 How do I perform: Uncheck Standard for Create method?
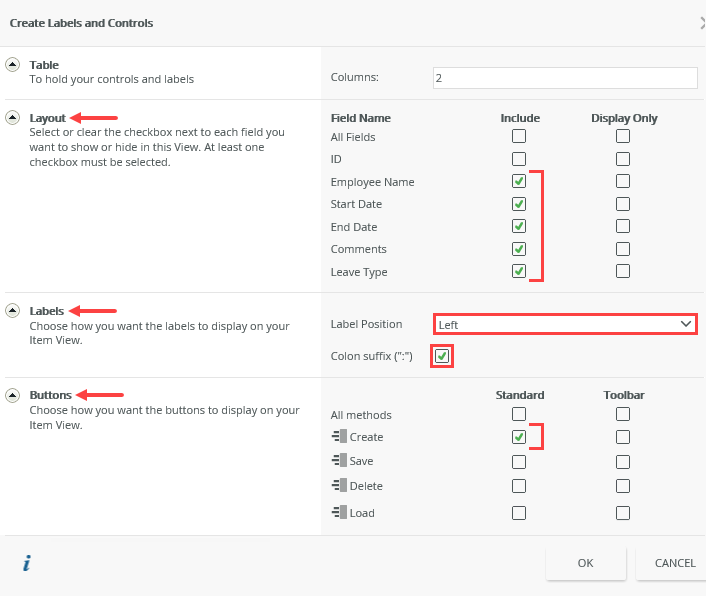coord(519,437)
